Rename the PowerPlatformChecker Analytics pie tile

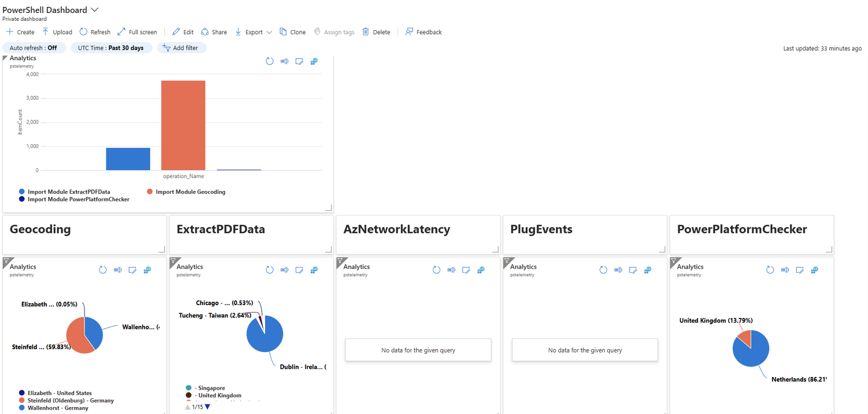tap(785, 270)
